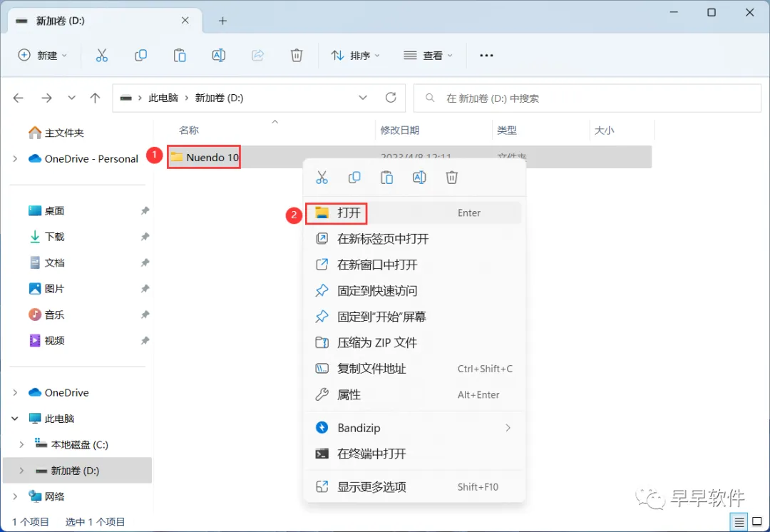Viewport: 770px width, 532px height.
Task: Open the 新建 dropdown
Action: point(43,56)
